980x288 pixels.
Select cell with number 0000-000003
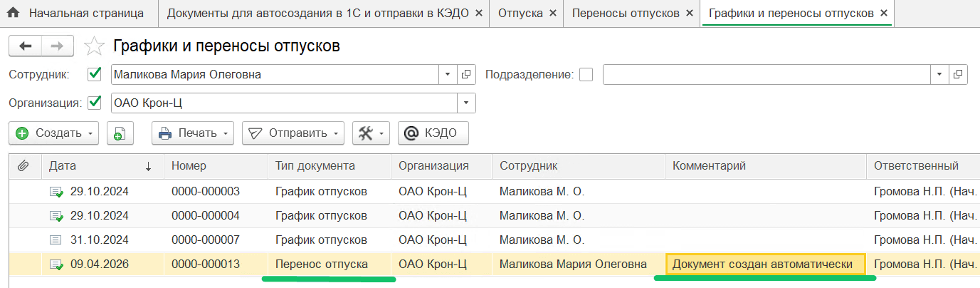[215, 192]
